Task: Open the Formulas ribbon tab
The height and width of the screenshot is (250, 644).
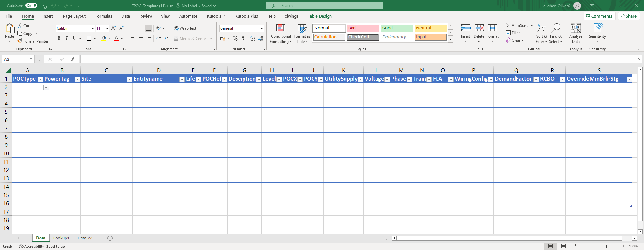Action: pyautogui.click(x=104, y=16)
